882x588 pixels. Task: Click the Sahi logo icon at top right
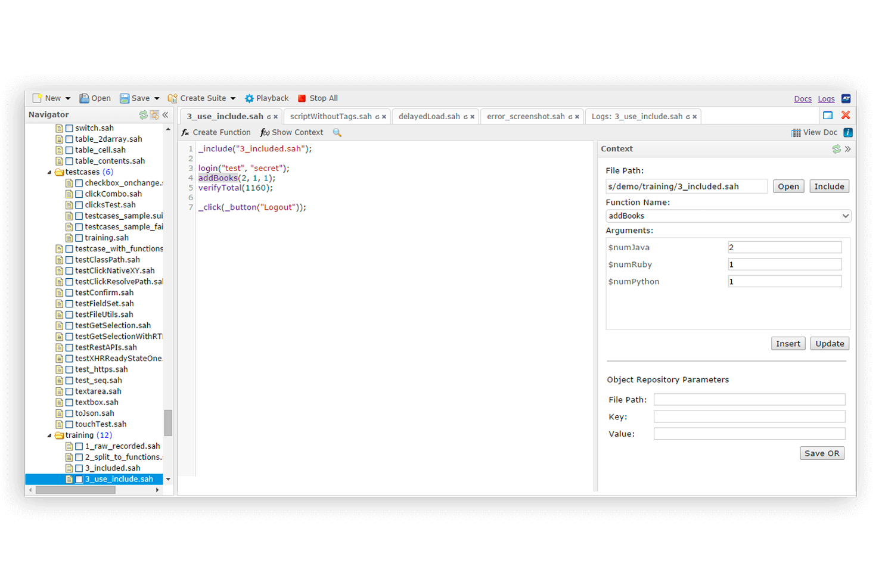846,98
